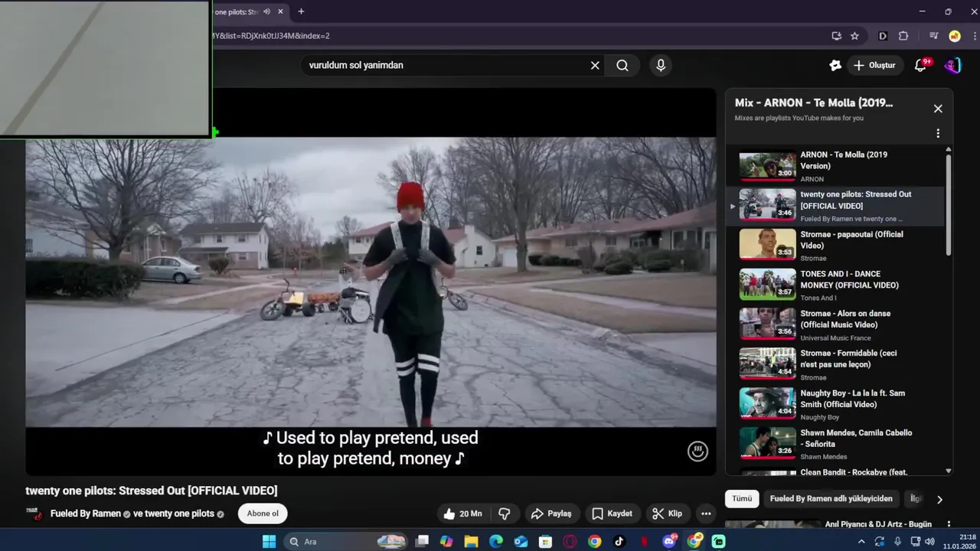Screen dimensions: 980x551
Task: Open more actions ellipsis under video
Action: [706, 514]
